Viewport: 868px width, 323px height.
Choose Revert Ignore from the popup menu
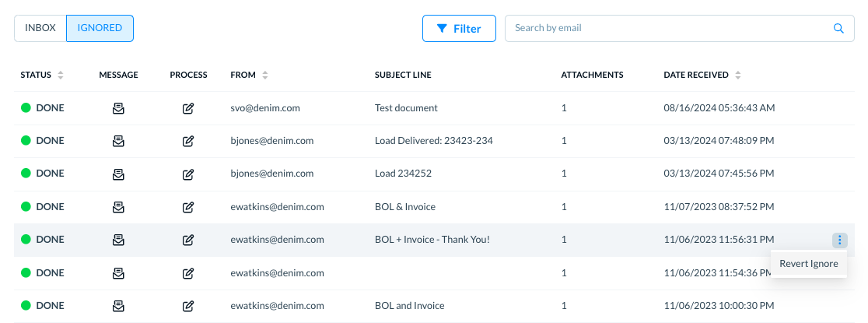(x=808, y=264)
